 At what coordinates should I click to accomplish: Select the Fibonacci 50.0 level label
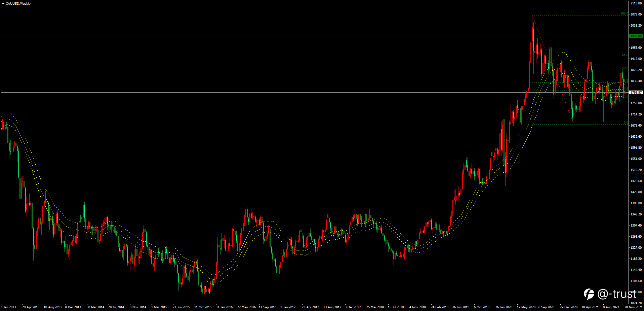click(625, 68)
